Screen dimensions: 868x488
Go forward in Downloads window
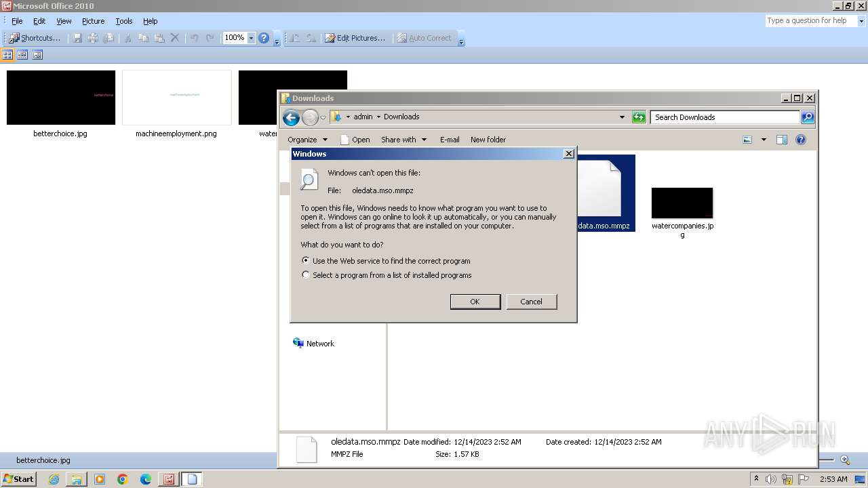(x=310, y=117)
